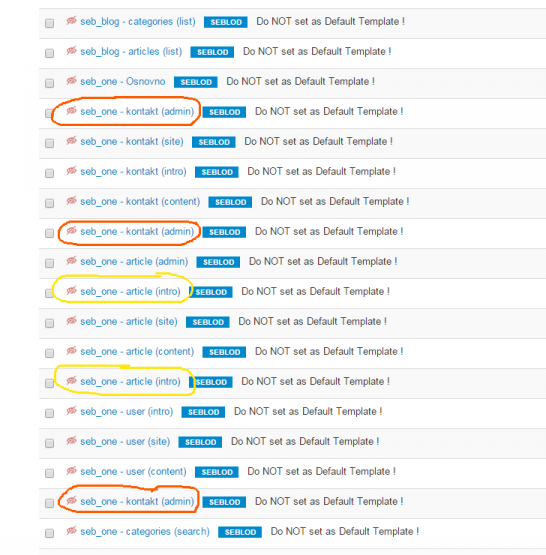Tick the checkbox for seb_blog - articles (list)
The height and width of the screenshot is (555, 546).
point(50,53)
